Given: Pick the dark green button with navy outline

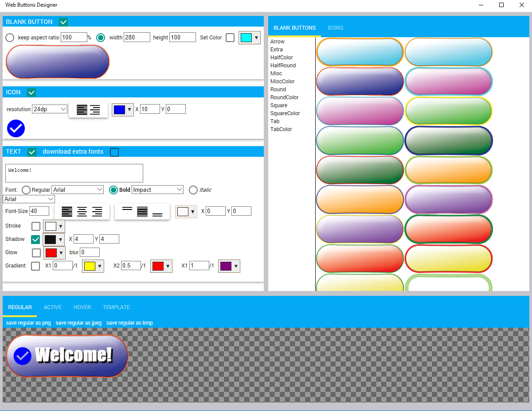Looking at the screenshot, I should pos(449,140).
